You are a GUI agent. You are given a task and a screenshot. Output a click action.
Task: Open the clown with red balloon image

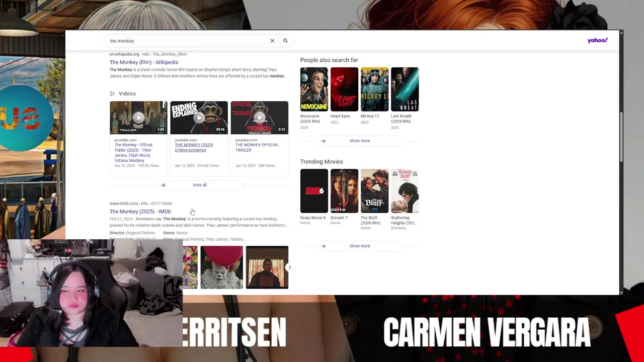(x=221, y=267)
